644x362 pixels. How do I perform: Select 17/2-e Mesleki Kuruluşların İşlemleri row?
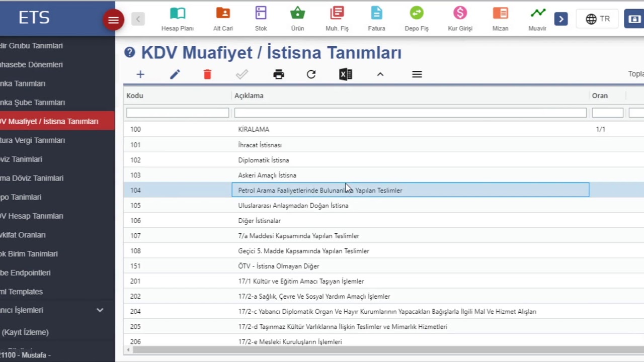click(383, 341)
